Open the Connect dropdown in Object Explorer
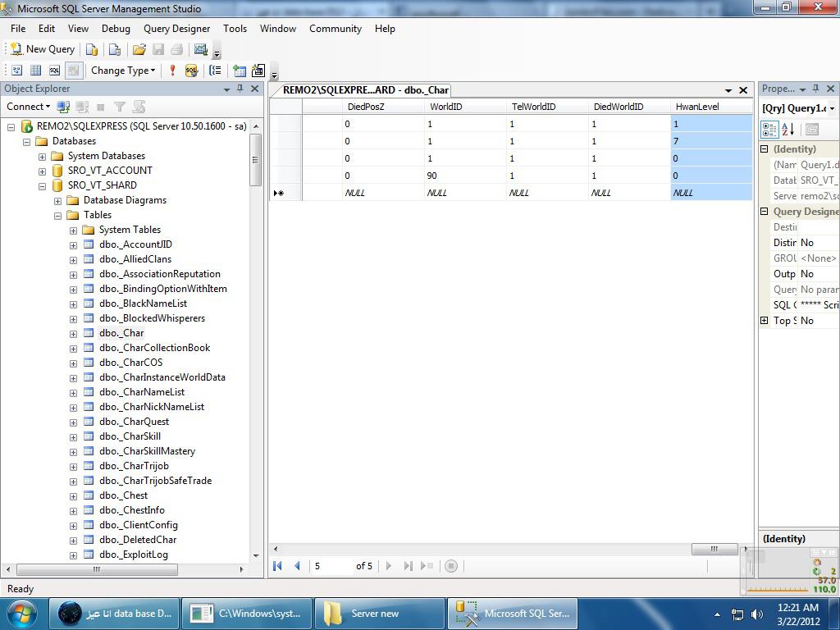The image size is (840, 630). click(28, 107)
